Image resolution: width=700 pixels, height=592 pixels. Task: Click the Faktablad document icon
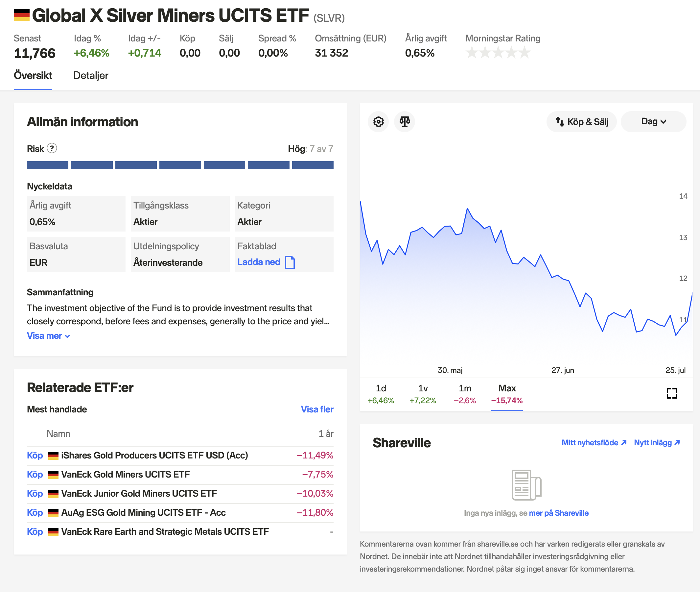(290, 262)
